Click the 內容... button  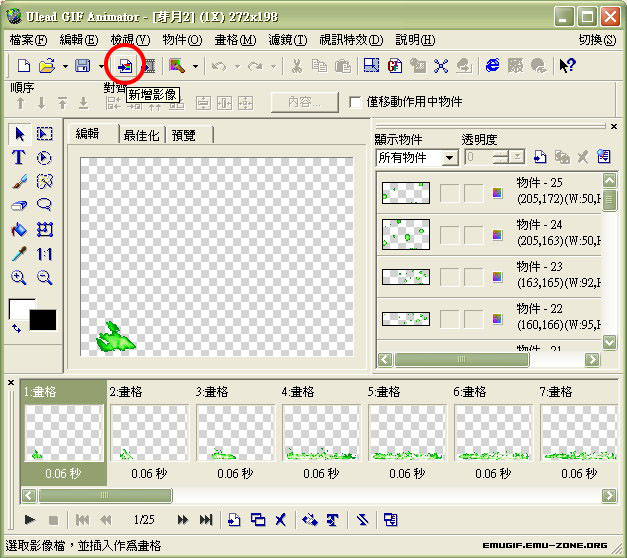(x=304, y=102)
